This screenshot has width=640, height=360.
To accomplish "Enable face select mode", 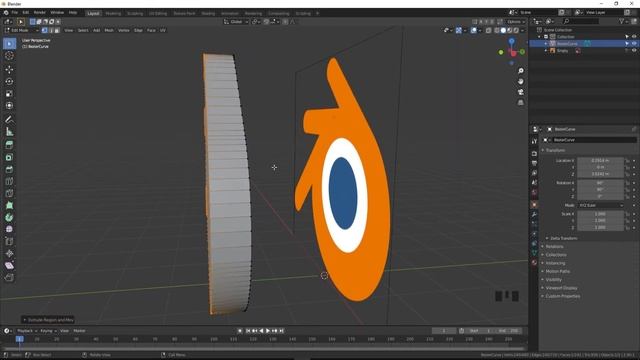I will [57, 30].
